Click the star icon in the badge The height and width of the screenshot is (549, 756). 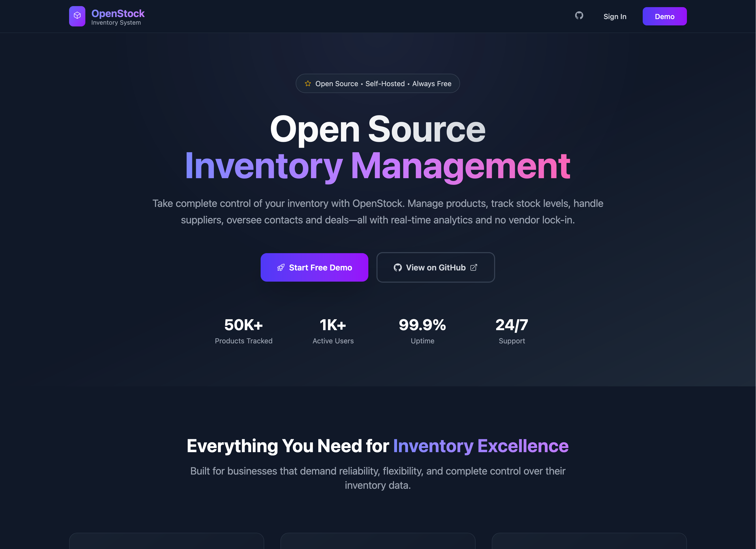coord(308,83)
